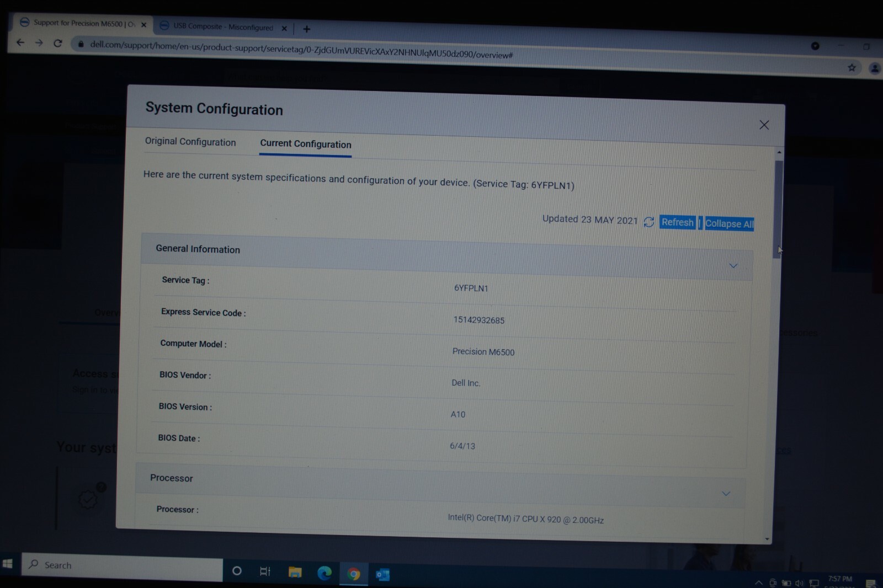
Task: Click the Express Service Code label
Action: click(x=204, y=312)
